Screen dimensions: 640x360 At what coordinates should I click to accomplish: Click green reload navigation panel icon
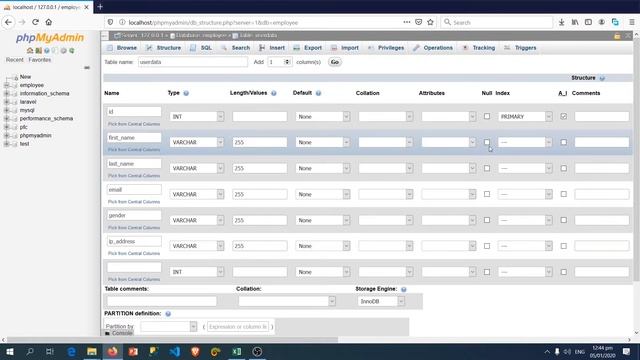72,51
